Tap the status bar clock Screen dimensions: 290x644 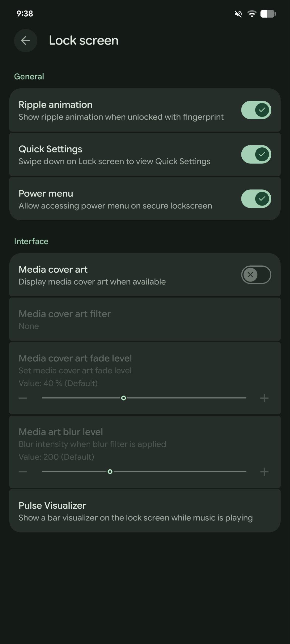coord(25,14)
